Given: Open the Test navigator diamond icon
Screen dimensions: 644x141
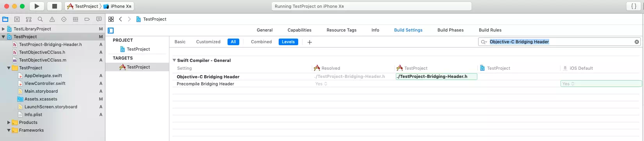Looking at the screenshot, I should pos(64,19).
